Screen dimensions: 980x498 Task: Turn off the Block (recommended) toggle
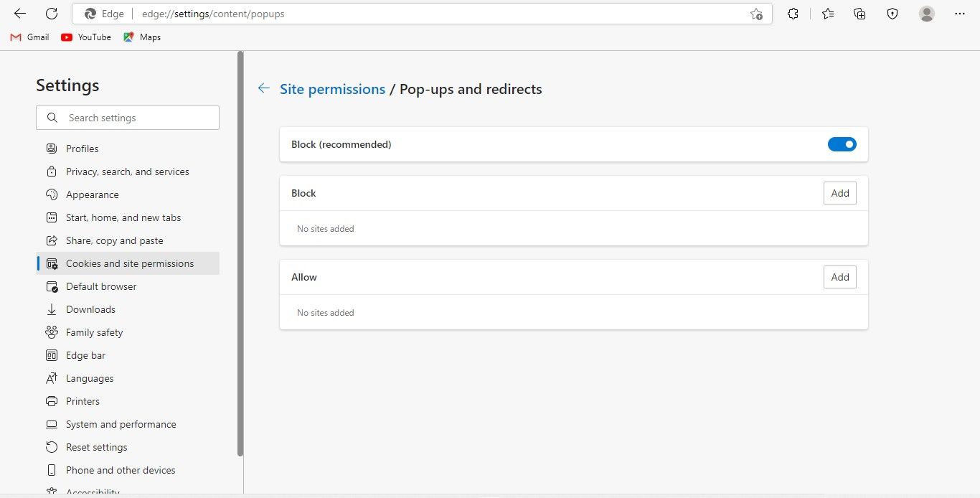pyautogui.click(x=842, y=144)
